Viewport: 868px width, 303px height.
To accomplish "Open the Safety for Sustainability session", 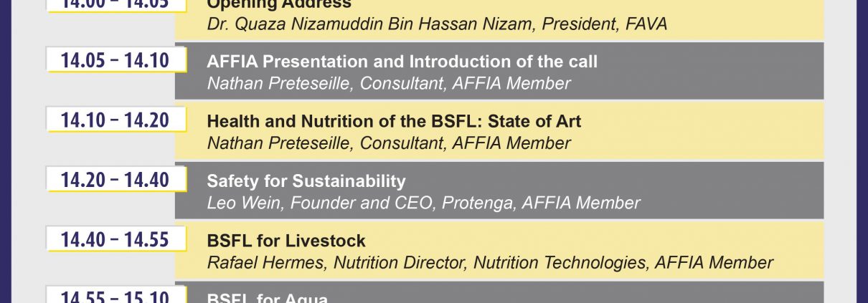I will tap(306, 181).
